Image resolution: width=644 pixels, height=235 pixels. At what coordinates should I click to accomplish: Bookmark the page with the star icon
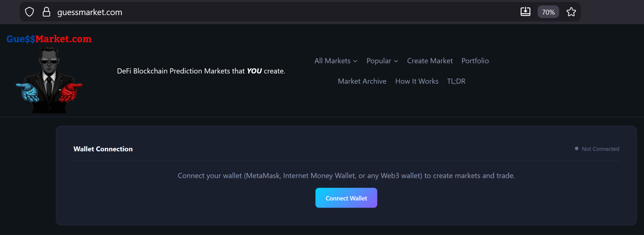click(571, 12)
